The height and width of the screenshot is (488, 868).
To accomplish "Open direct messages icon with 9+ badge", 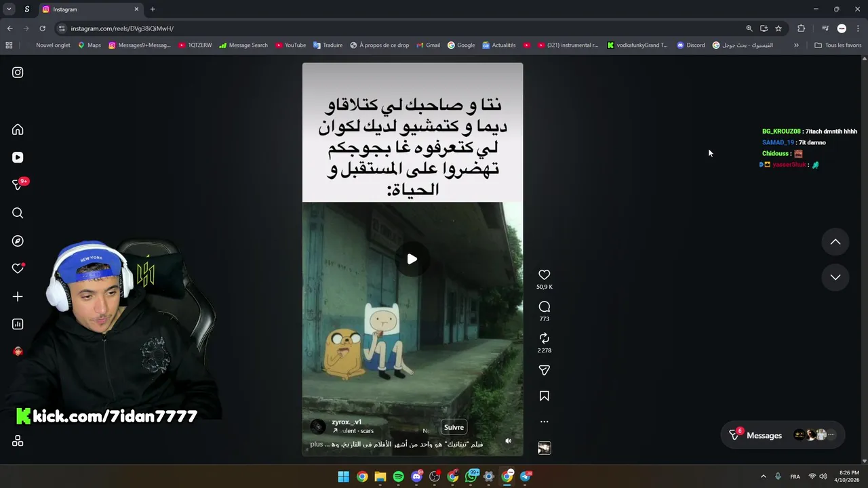I will [x=19, y=184].
